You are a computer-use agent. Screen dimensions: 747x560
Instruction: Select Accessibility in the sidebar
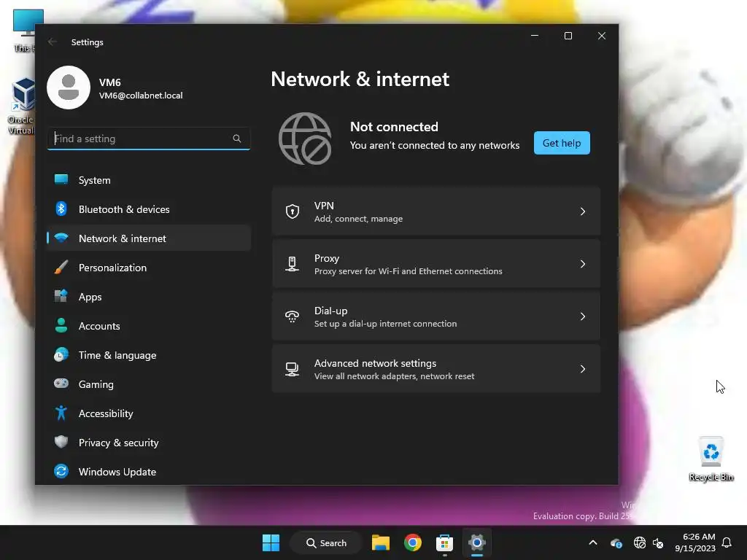[x=149, y=413]
